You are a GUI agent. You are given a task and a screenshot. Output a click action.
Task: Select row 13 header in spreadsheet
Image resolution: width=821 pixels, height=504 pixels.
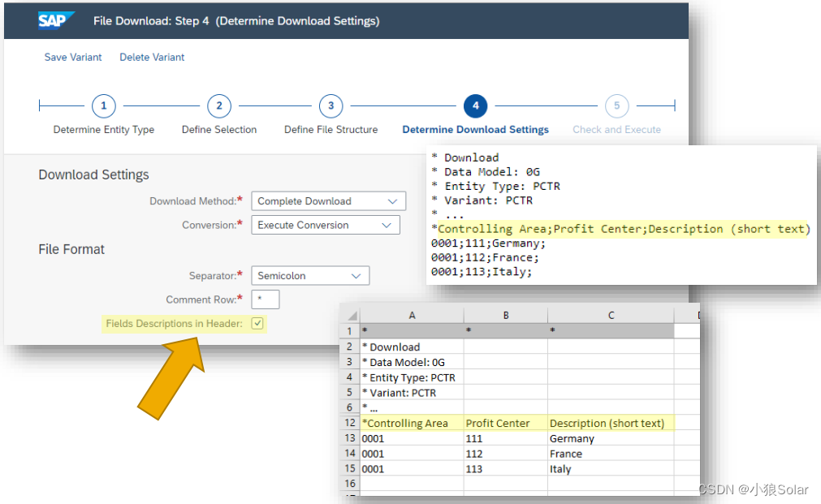[x=350, y=438]
